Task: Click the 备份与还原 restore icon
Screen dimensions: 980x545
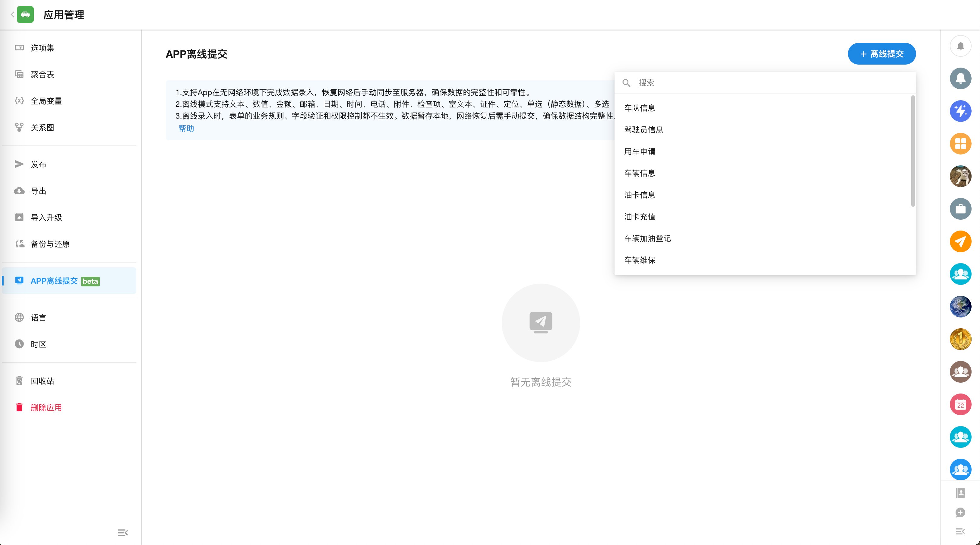Action: (x=19, y=244)
